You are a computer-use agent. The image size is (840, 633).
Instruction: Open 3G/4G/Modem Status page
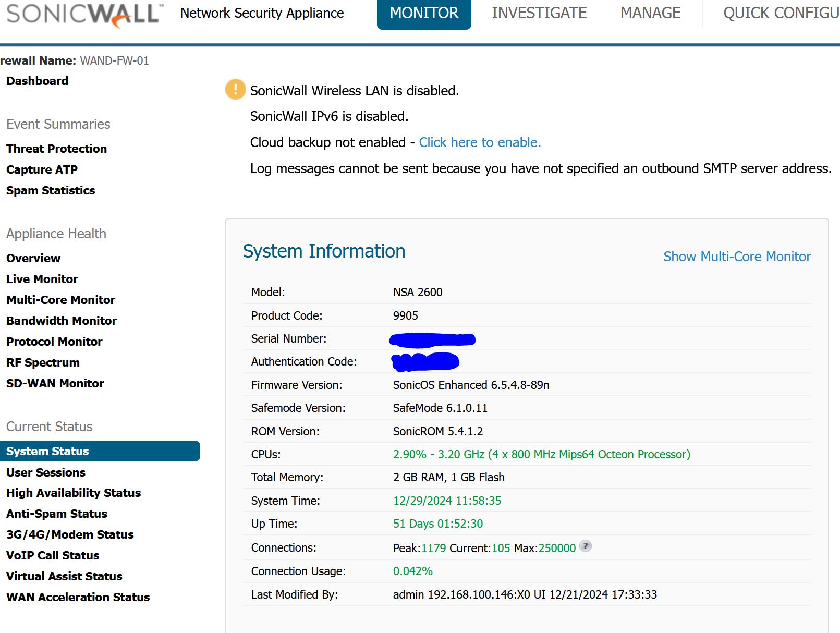[x=70, y=534]
